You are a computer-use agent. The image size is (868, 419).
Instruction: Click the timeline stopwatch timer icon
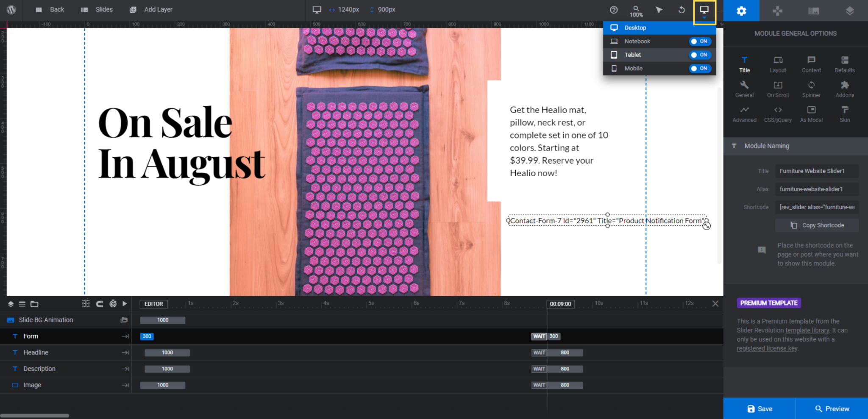tap(113, 304)
